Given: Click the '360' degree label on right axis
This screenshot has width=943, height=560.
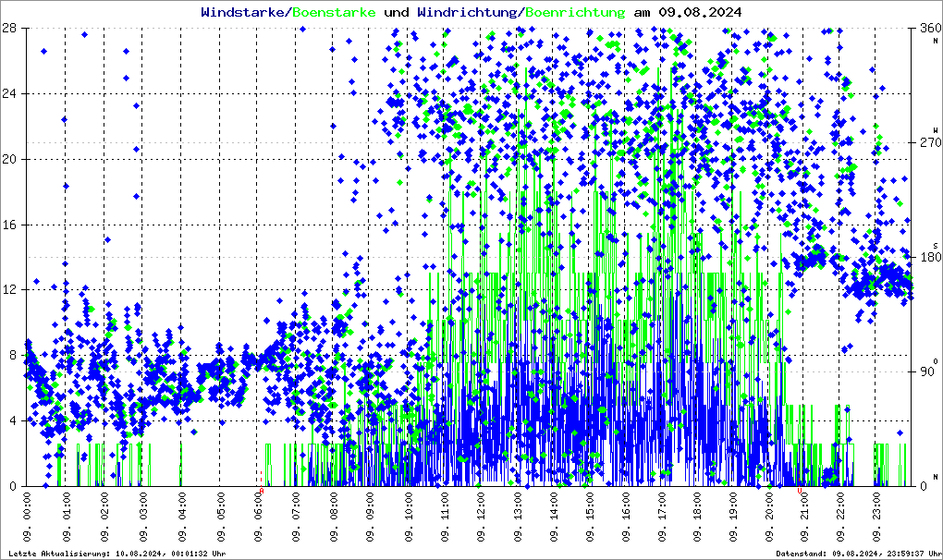Looking at the screenshot, I should point(925,29).
